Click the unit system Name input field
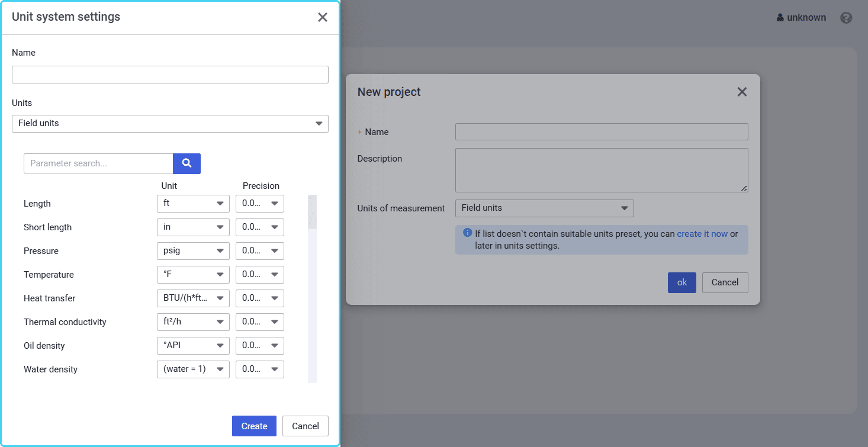Image resolution: width=868 pixels, height=447 pixels. [x=170, y=75]
